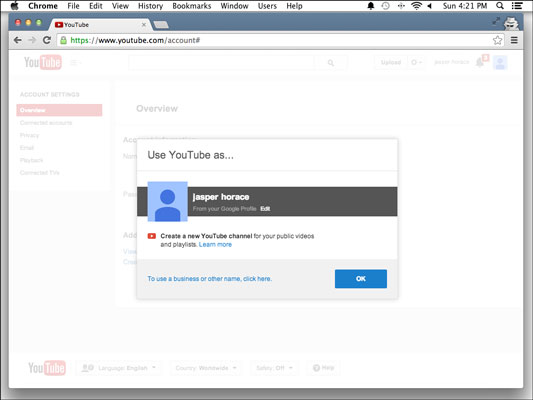Click the notification bell in menu bar
This screenshot has height=400, width=533.
(371, 6)
